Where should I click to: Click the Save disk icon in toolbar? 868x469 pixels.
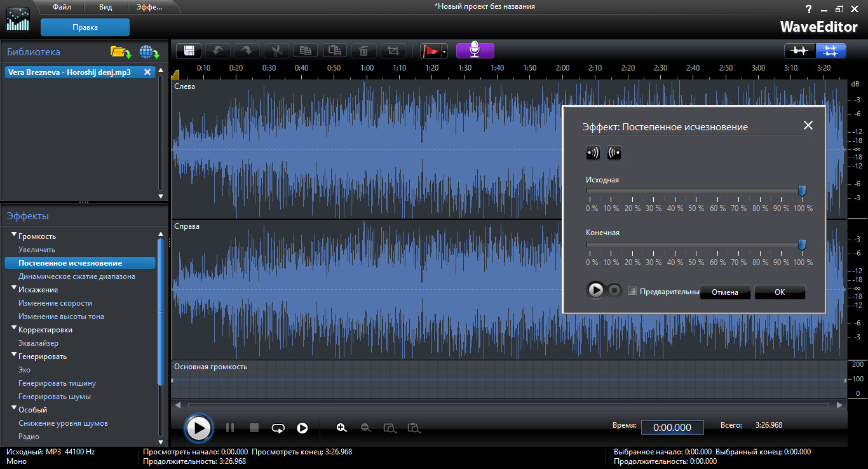[x=189, y=51]
